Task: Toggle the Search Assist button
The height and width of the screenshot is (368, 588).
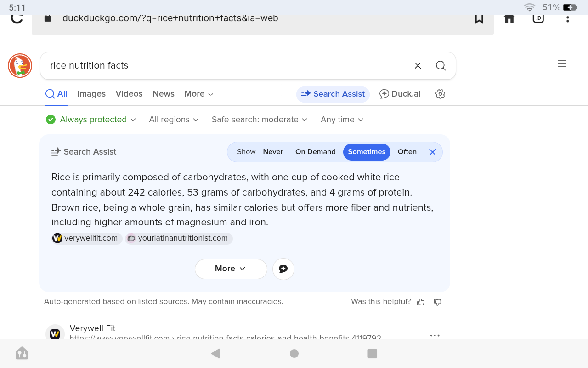Action: [333, 94]
